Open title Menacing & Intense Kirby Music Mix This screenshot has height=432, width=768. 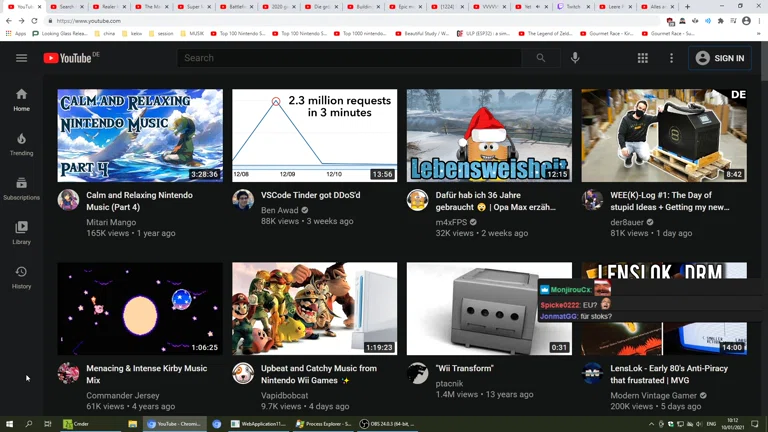click(146, 374)
